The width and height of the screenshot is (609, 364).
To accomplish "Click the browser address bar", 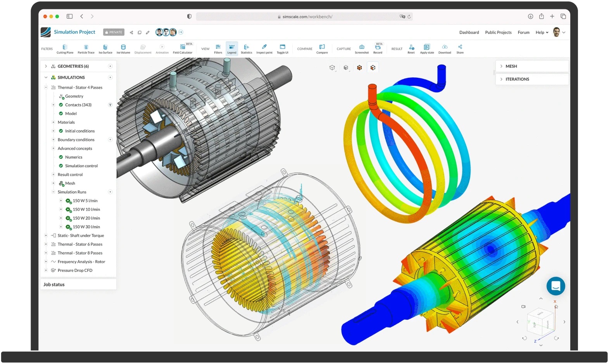I will 304,17.
